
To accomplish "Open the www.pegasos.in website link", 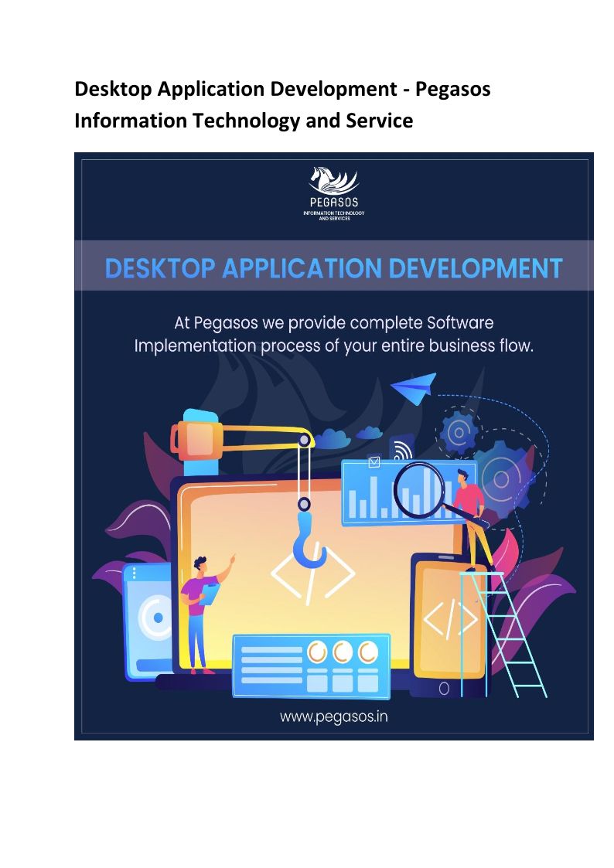I will tap(333, 717).
